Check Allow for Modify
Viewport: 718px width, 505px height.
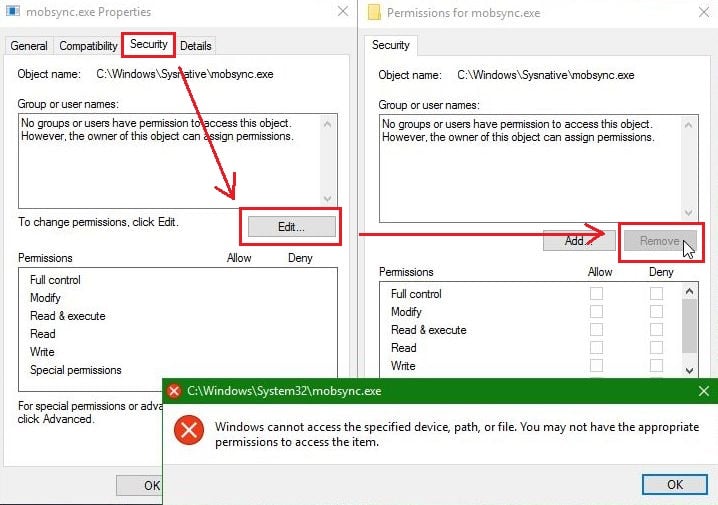pyautogui.click(x=596, y=311)
